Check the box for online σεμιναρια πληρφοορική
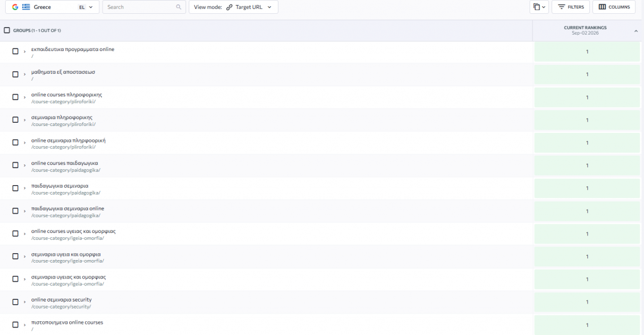Screen dimensions: 644x335 pos(15,142)
